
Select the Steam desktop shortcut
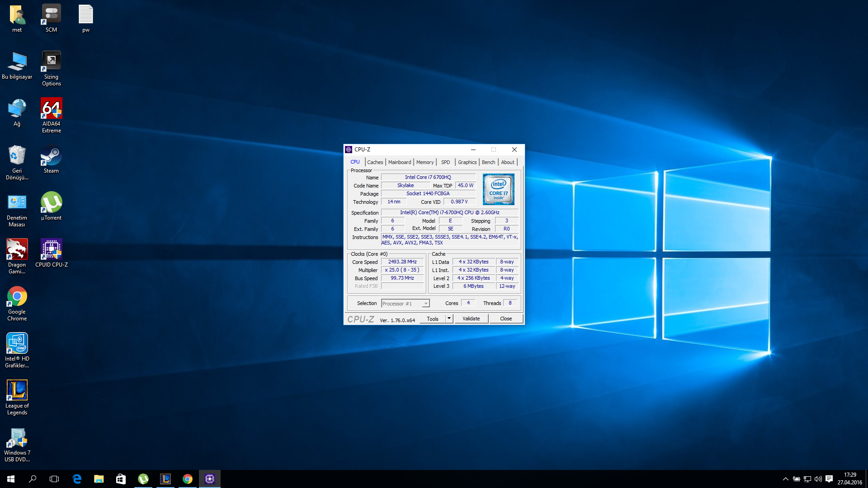click(51, 159)
